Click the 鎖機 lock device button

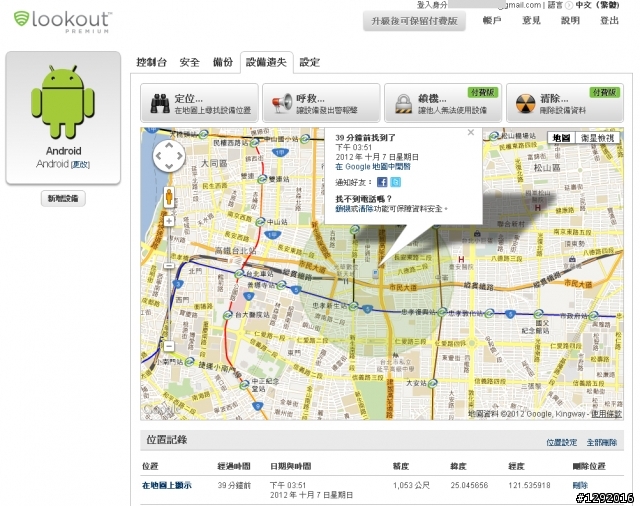[x=443, y=103]
